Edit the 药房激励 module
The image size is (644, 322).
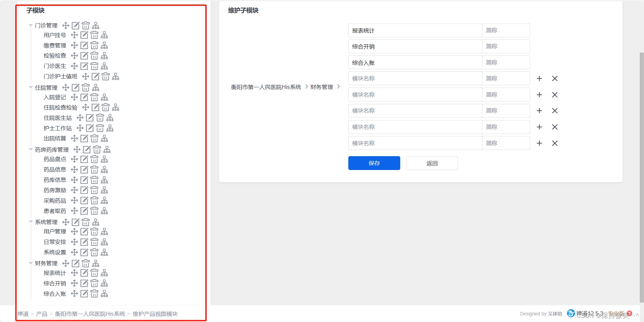click(x=84, y=190)
